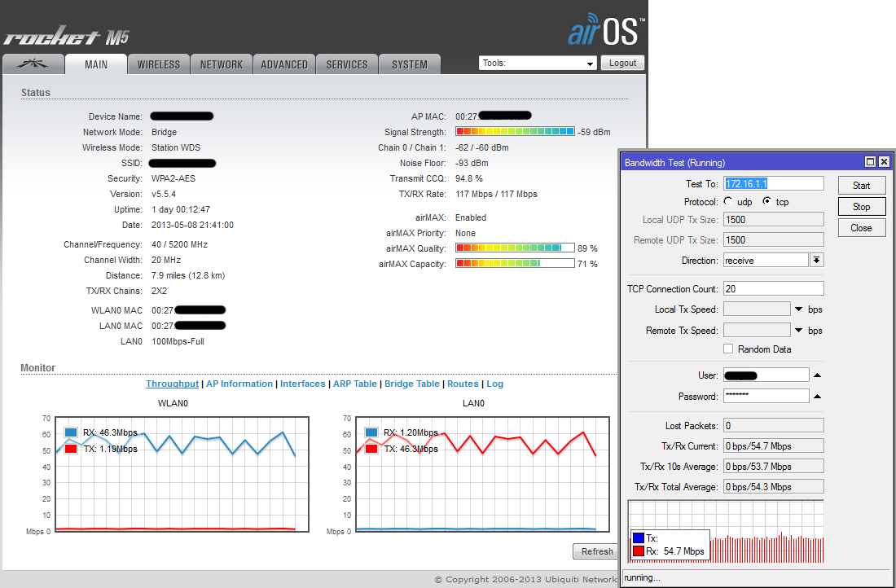Open the ARP Table link
The image size is (896, 588).
354,384
